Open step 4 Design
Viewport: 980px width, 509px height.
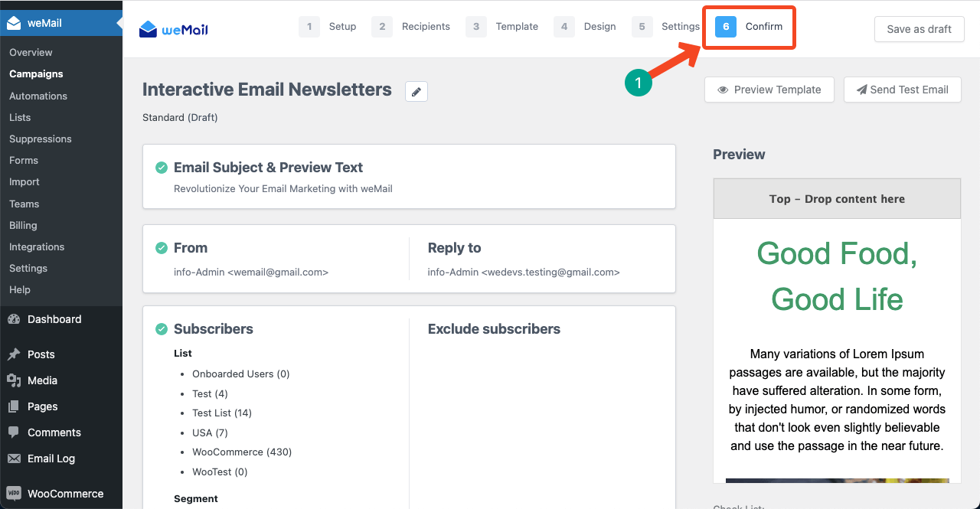point(585,27)
